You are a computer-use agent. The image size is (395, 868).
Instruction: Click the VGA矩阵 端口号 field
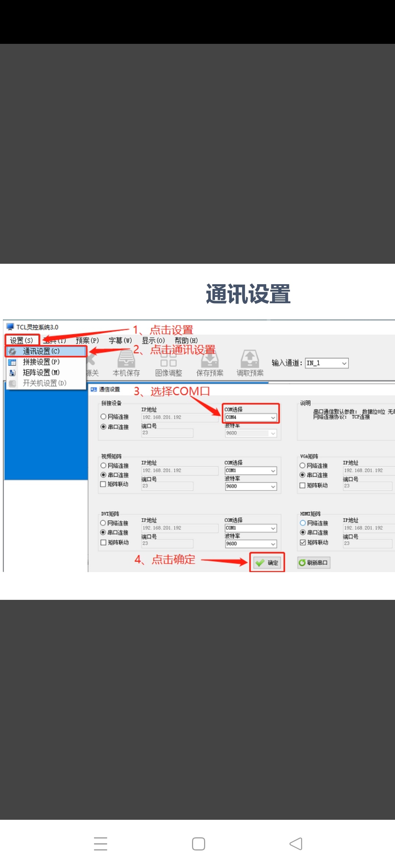(x=368, y=486)
